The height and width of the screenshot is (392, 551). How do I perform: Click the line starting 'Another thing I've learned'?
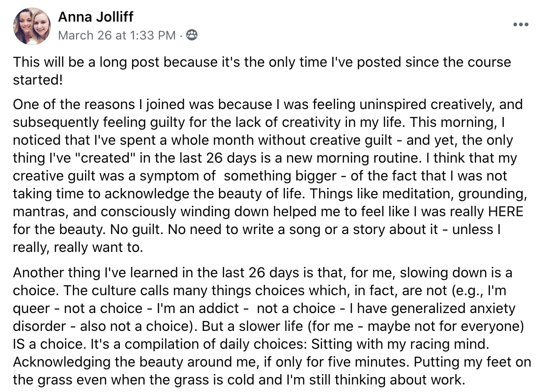tap(262, 273)
